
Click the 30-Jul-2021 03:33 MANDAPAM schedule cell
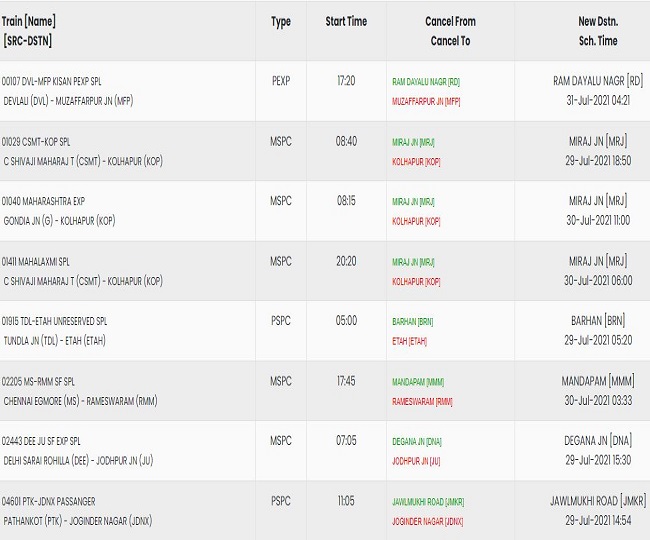[x=598, y=390]
